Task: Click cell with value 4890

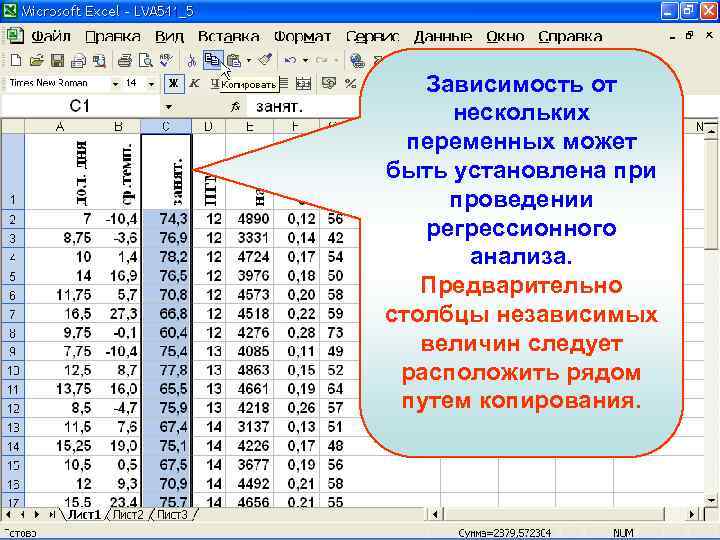Action: pyautogui.click(x=250, y=219)
